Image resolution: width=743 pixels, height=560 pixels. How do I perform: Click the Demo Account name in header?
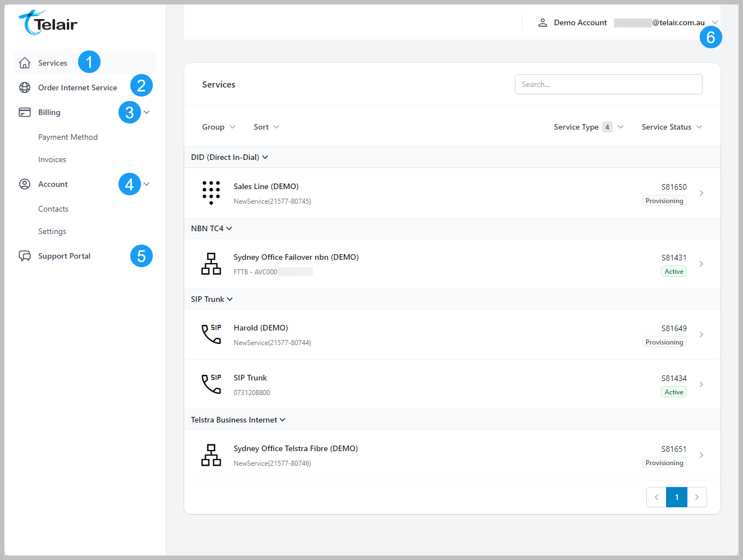tap(580, 22)
